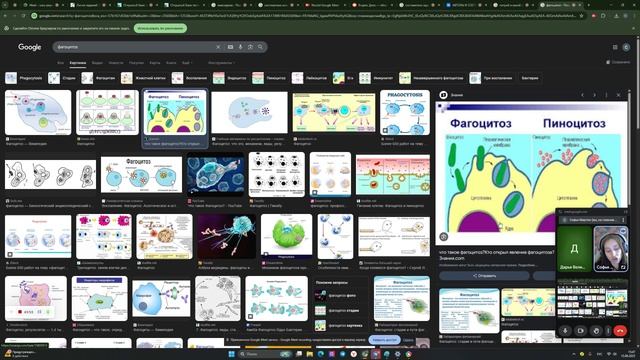Open the green Pac-Man phagocyte thumbnail
This screenshot has width=640, height=360.
pyautogui.click(x=286, y=236)
